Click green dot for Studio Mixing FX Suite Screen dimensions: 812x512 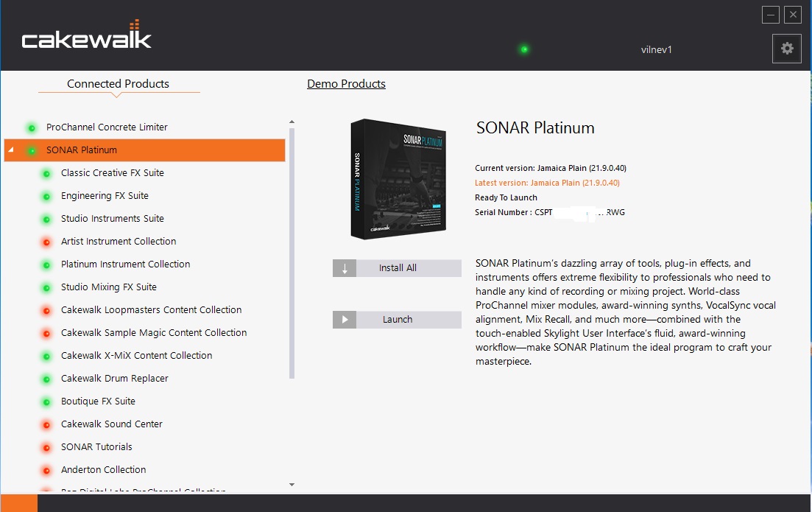(46, 287)
